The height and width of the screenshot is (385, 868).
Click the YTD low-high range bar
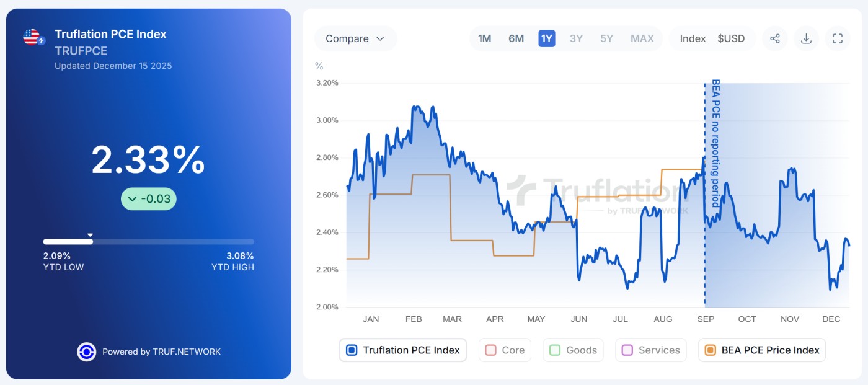[x=148, y=242]
